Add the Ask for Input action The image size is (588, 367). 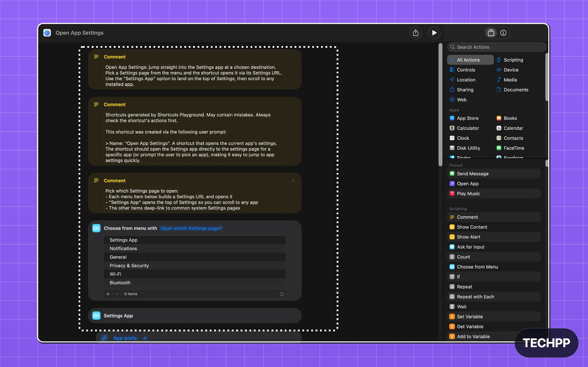click(x=494, y=247)
